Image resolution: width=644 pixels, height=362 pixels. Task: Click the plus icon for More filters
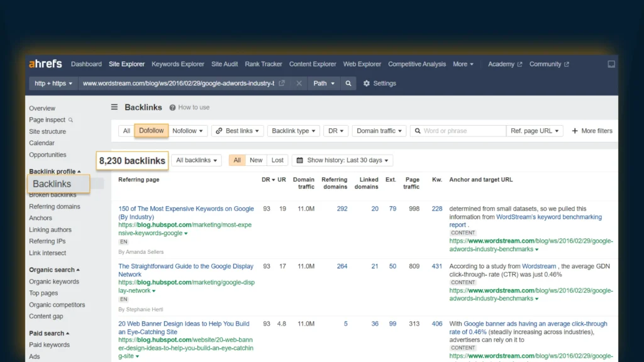(575, 131)
